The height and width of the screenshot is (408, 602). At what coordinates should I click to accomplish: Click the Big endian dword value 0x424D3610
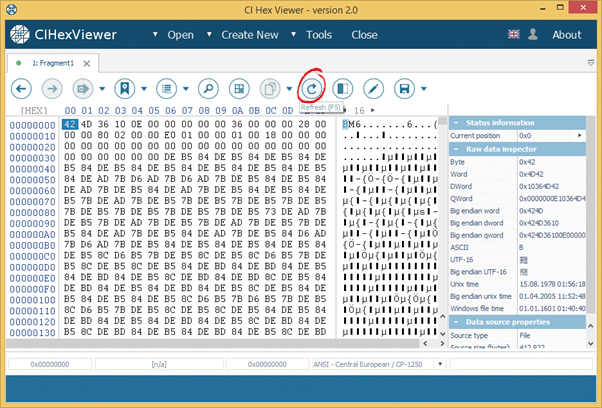(539, 223)
